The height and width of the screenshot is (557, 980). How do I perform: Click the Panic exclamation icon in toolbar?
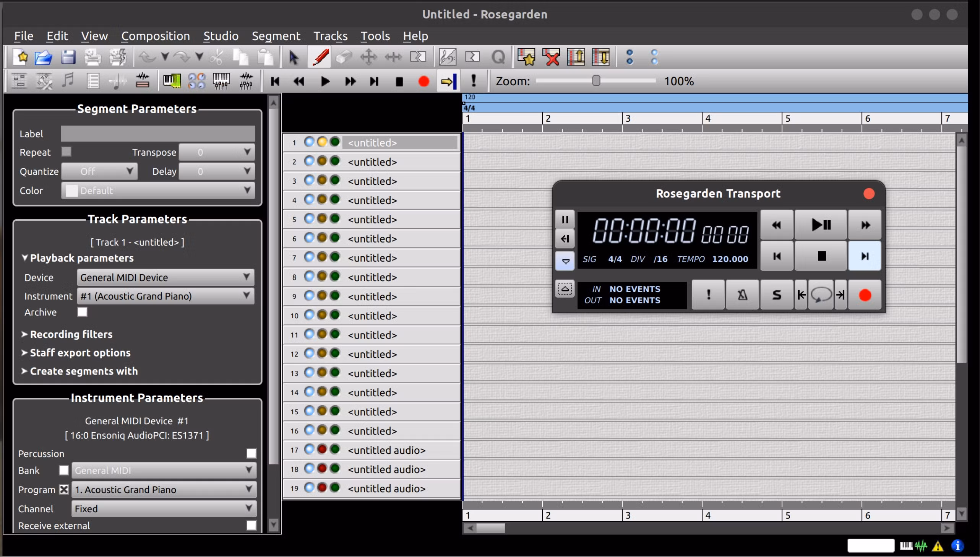(474, 81)
